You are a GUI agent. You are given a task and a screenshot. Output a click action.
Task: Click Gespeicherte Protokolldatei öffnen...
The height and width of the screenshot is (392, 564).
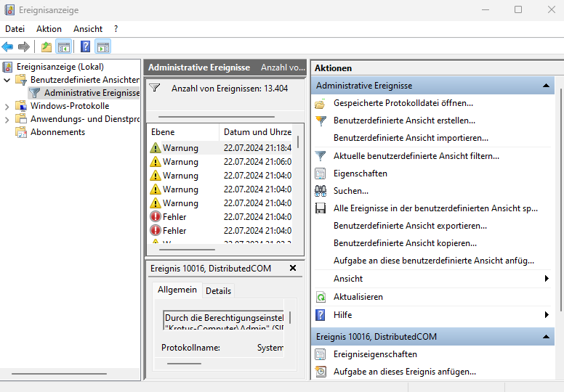[403, 103]
